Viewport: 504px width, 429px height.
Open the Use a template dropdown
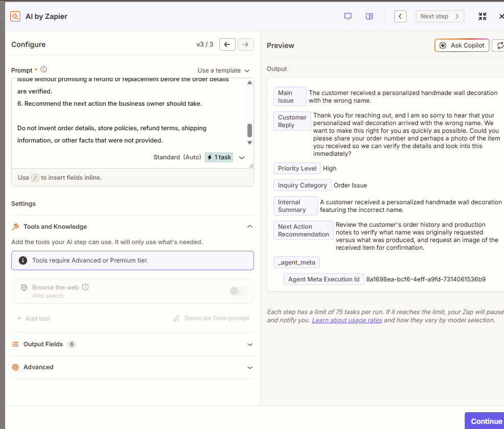[224, 70]
